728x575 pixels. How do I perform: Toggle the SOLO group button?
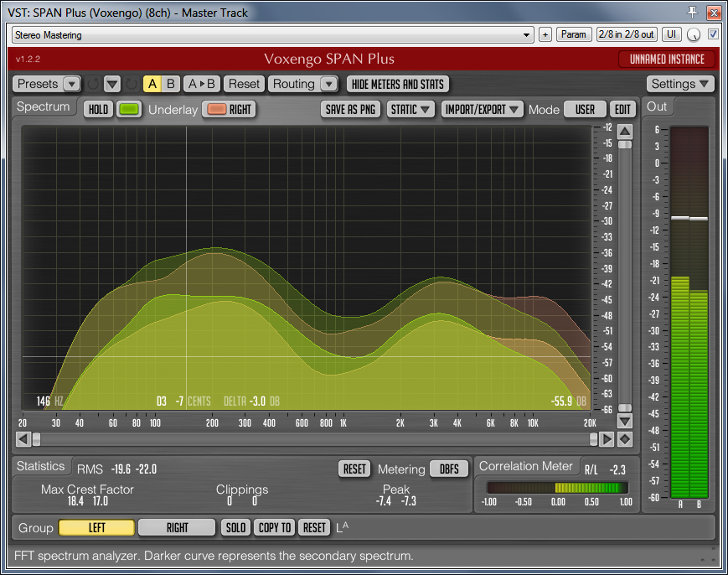pos(236,527)
